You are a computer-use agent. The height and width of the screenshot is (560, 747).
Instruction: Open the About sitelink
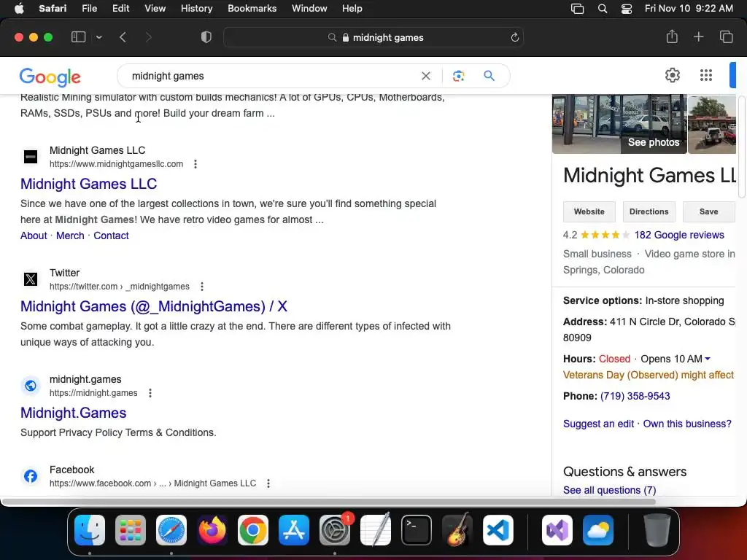pos(34,236)
